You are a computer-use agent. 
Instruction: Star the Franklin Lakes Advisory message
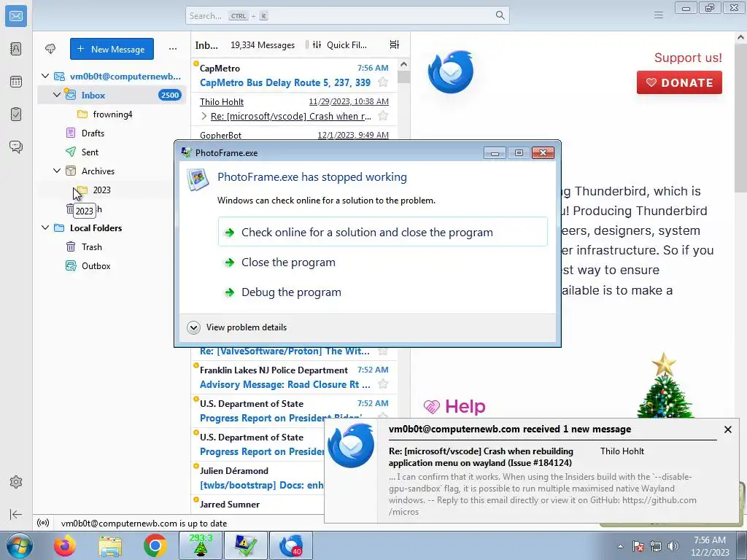(382, 384)
